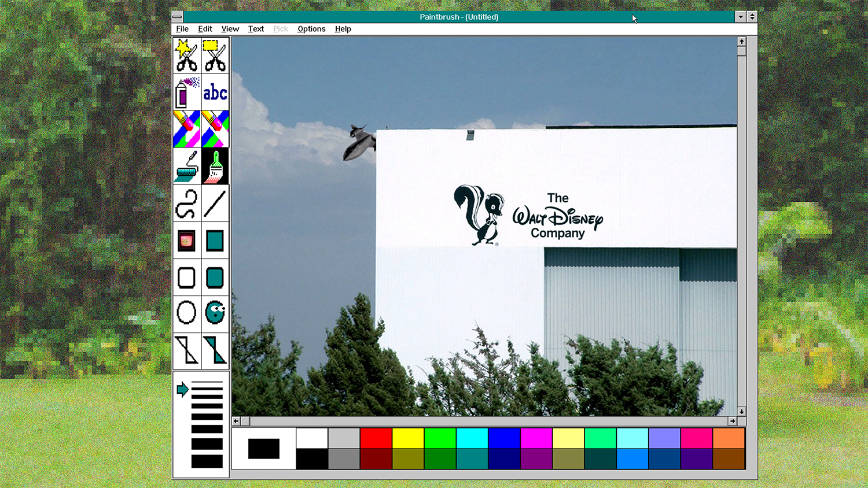This screenshot has height=488, width=868.
Task: Open the View menu
Action: [230, 29]
